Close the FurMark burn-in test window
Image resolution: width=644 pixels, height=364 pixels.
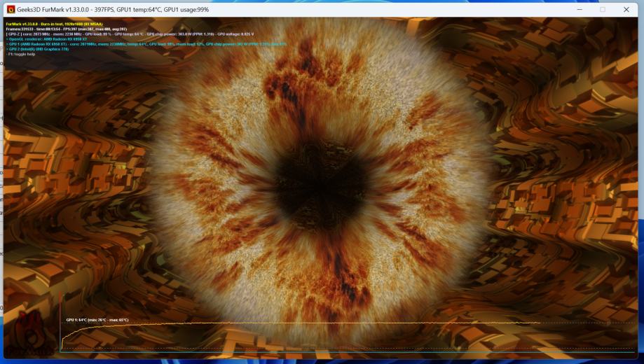626,10
